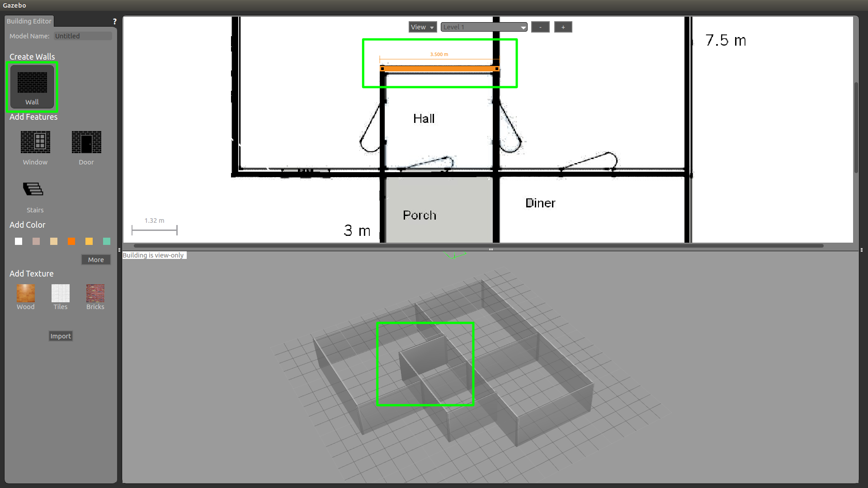Click the Model Name input field
This screenshot has height=488, width=868.
point(83,36)
